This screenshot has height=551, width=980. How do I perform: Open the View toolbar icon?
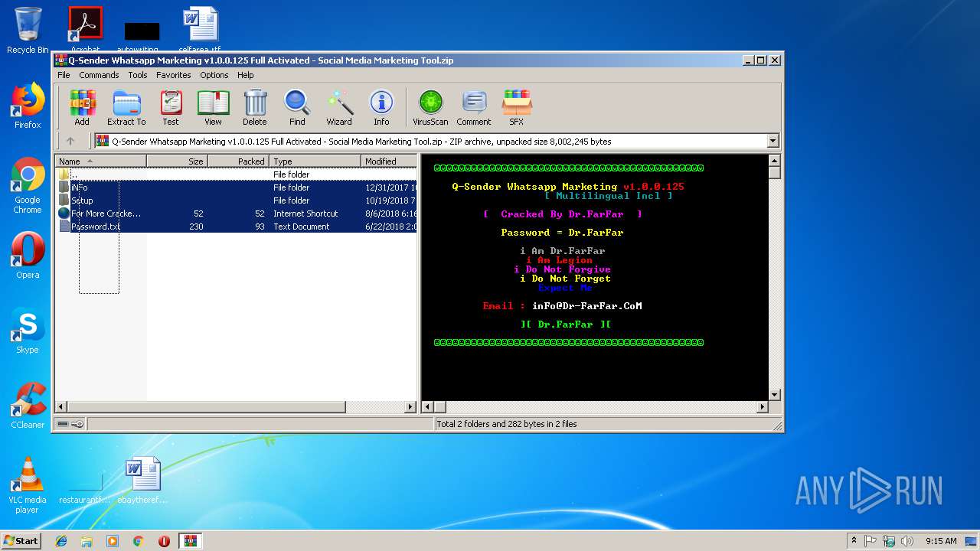pos(213,108)
